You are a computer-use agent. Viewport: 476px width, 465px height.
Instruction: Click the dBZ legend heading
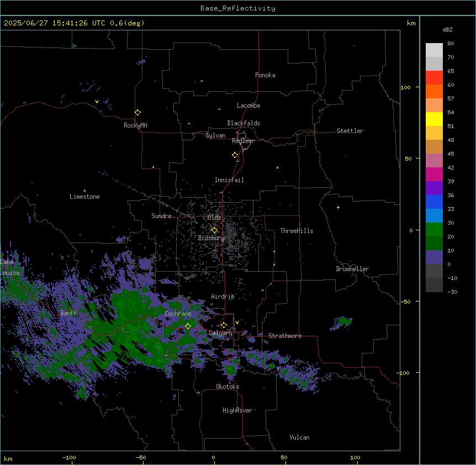pos(447,29)
